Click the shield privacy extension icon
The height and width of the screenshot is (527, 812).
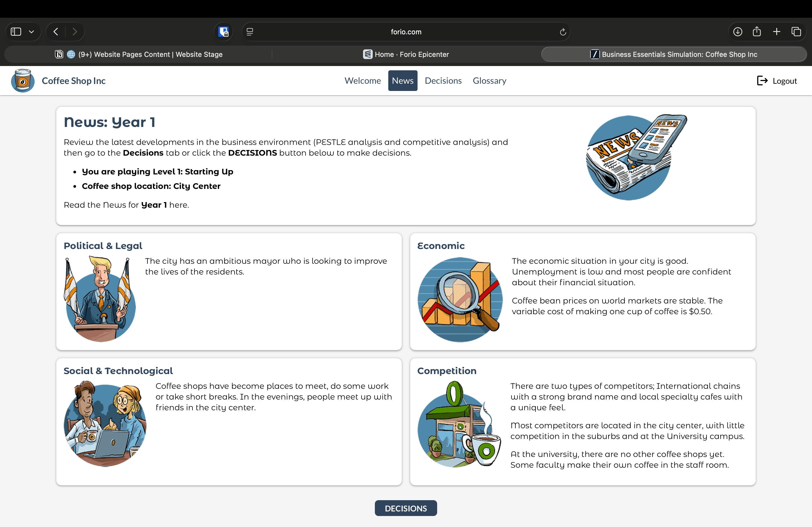click(223, 32)
